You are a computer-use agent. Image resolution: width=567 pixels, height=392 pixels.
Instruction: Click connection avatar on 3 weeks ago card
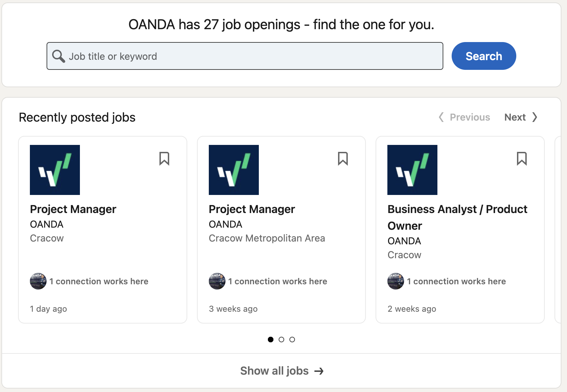tap(217, 281)
